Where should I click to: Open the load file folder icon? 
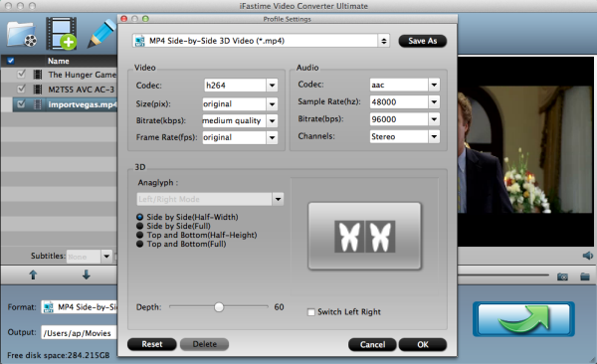point(22,34)
